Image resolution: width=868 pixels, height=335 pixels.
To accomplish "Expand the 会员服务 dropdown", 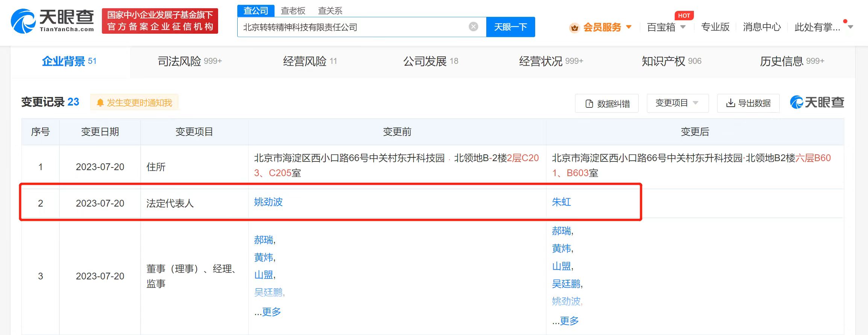I will pos(628,27).
